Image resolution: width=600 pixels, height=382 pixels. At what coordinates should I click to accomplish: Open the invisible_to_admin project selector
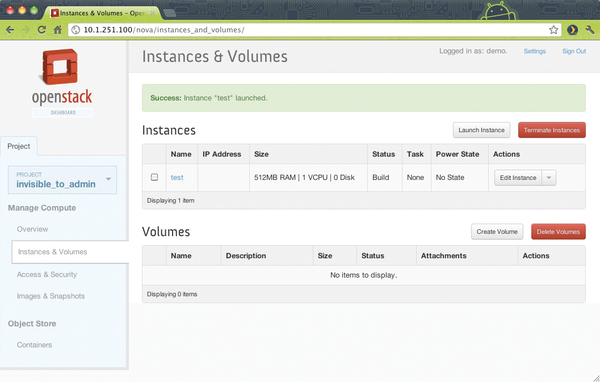(x=62, y=180)
